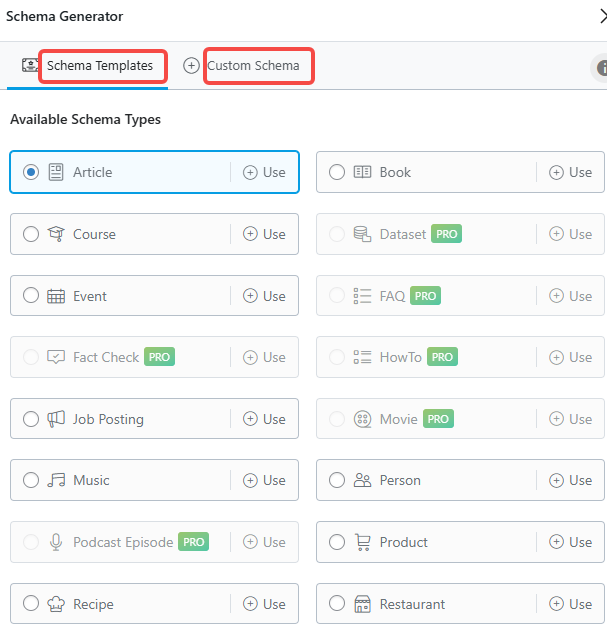607x644 pixels.
Task: Click the Recipe chef hat icon
Action: (x=56, y=604)
